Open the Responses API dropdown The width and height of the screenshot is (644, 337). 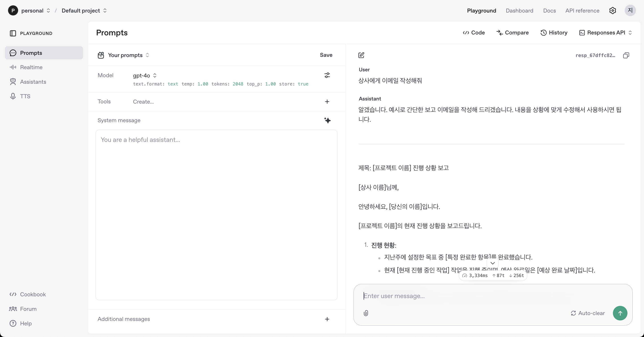[606, 32]
